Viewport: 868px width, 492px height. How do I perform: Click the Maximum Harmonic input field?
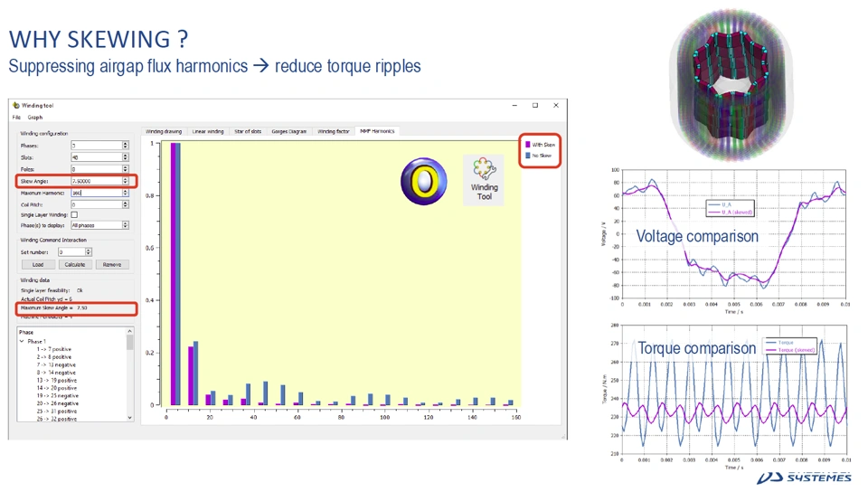pyautogui.click(x=97, y=193)
